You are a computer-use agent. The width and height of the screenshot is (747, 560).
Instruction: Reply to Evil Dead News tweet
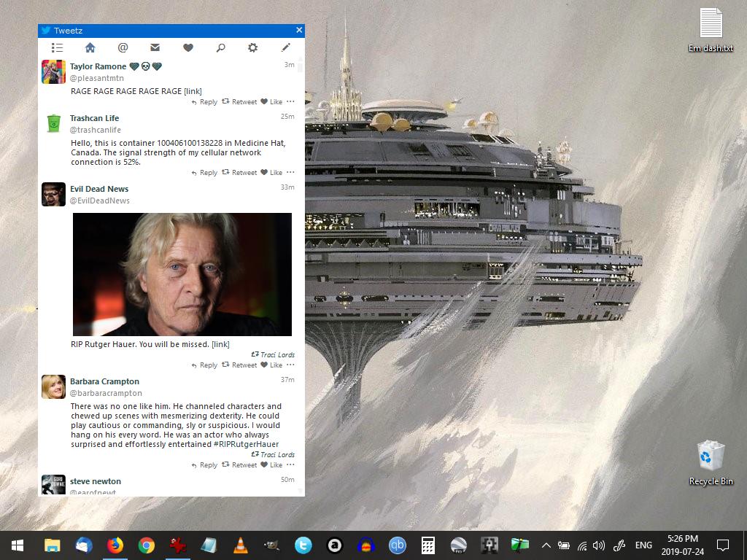click(x=204, y=365)
